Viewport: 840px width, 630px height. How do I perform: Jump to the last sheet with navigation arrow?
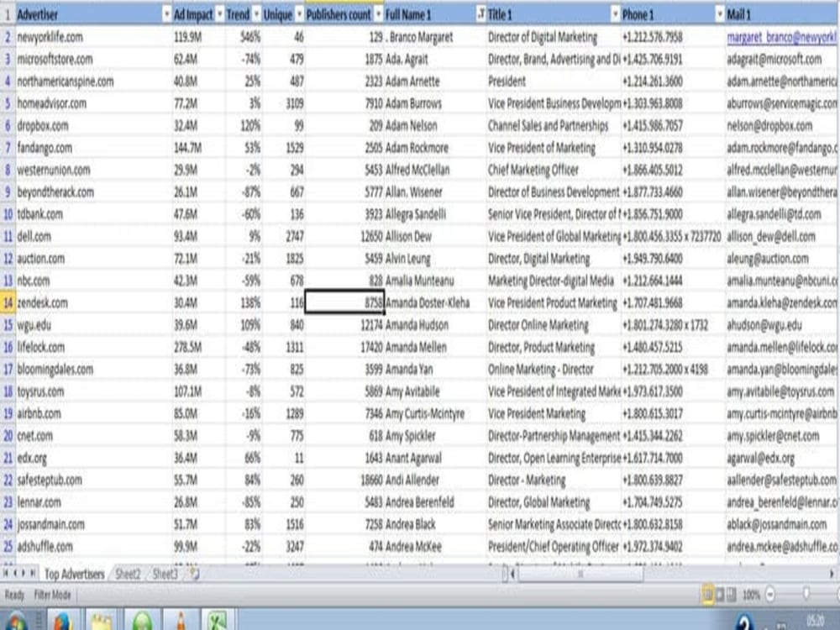click(x=32, y=573)
